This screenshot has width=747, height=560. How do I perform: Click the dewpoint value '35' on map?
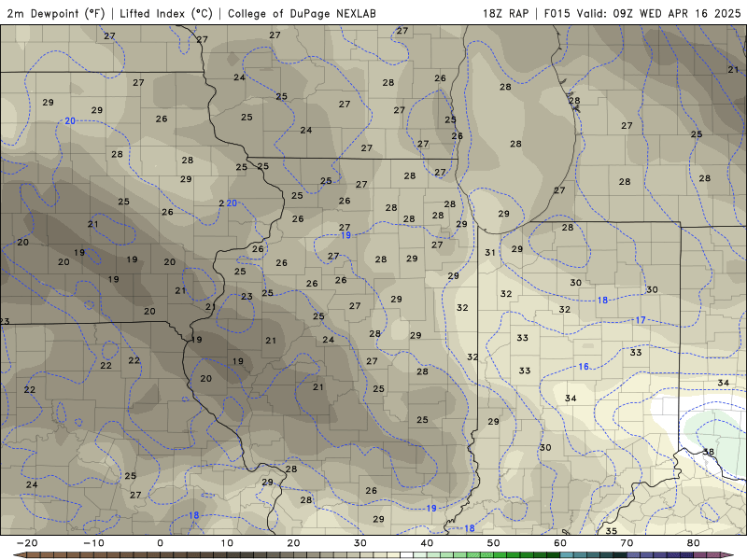coord(612,530)
